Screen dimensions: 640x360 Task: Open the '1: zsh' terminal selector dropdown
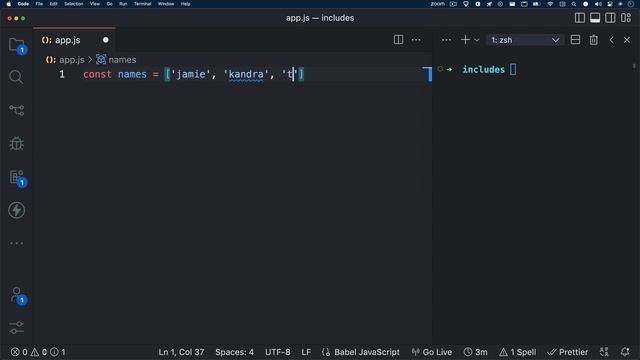(x=524, y=40)
